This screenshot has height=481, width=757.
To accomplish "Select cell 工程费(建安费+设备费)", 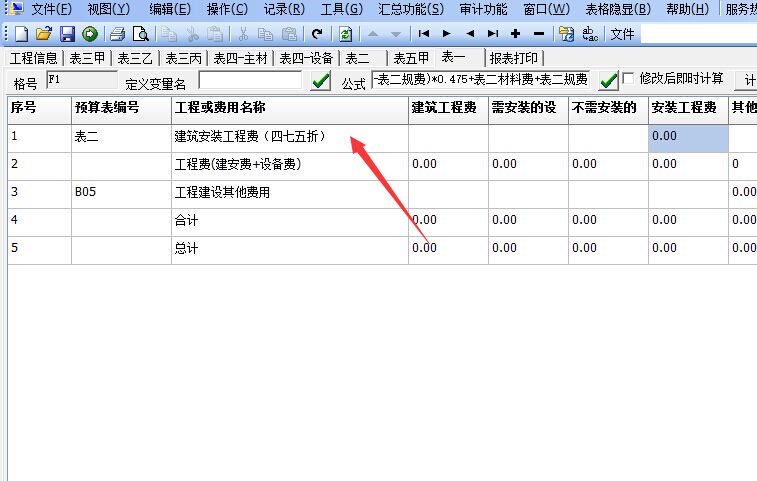I will [x=290, y=167].
